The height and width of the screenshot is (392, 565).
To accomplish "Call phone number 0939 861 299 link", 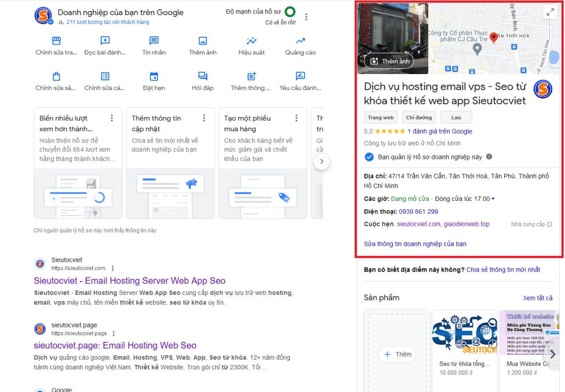I will pos(418,212).
